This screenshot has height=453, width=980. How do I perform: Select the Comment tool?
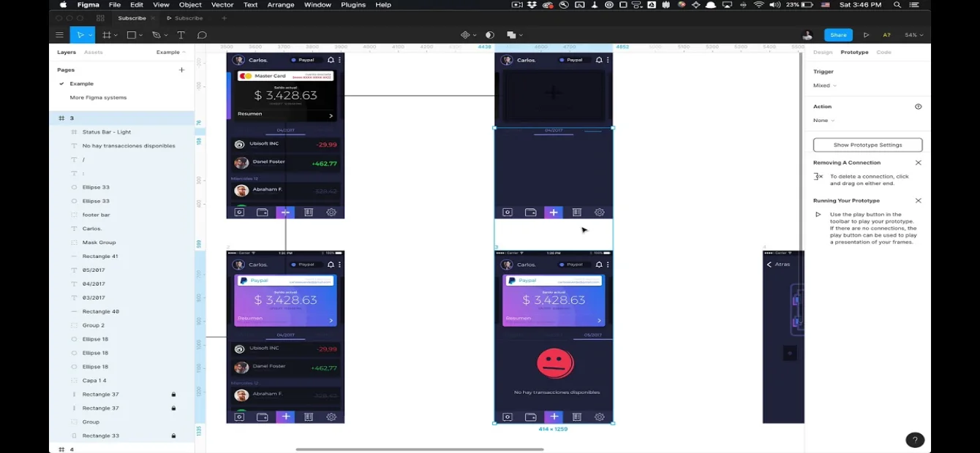click(202, 35)
